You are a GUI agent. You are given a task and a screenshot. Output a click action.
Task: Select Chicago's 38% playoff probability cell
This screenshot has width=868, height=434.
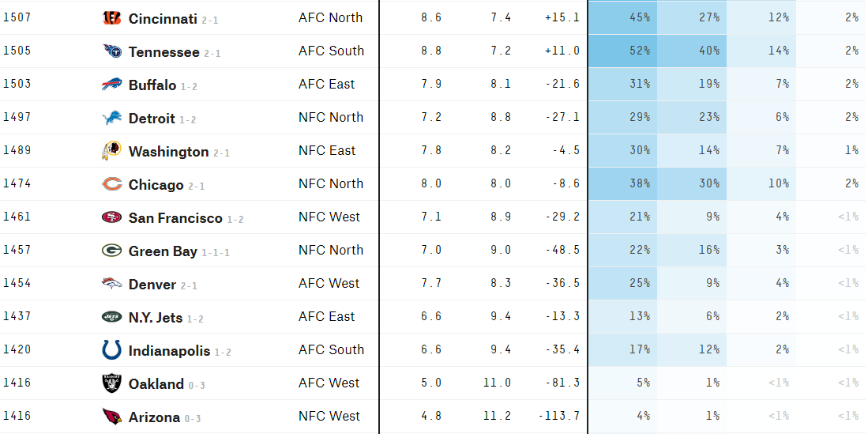pos(622,183)
